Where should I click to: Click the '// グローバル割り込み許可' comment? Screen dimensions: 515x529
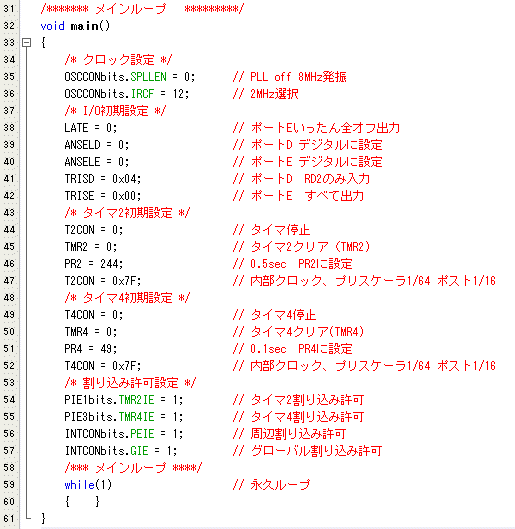click(x=307, y=451)
